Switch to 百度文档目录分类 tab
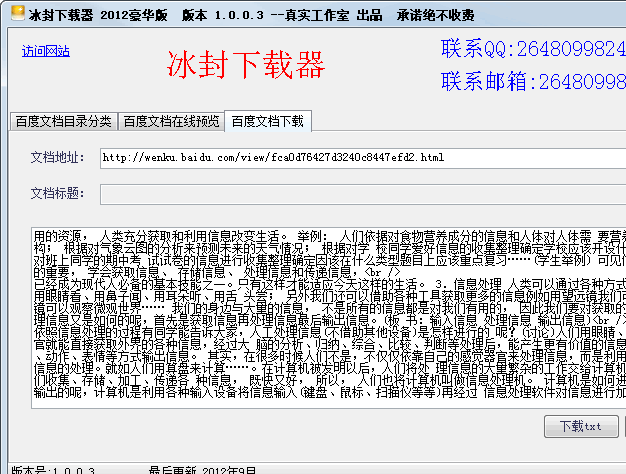Viewport: 626px width, 474px height. coord(63,122)
